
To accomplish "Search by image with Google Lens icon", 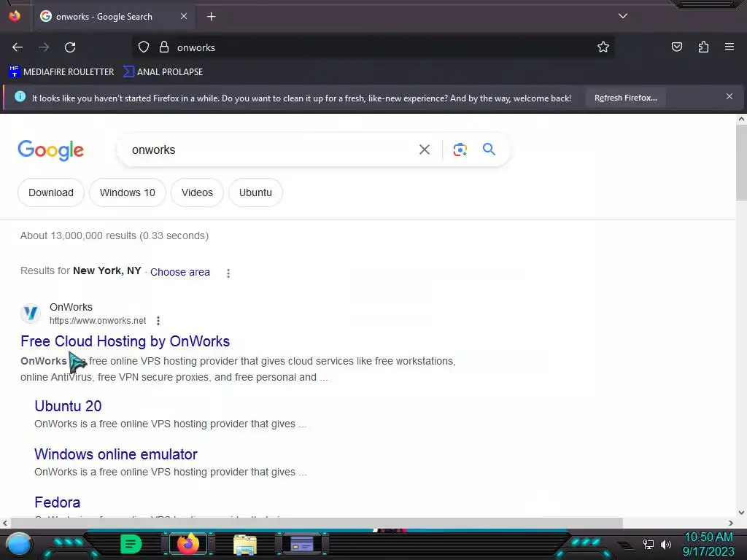I will tap(460, 150).
